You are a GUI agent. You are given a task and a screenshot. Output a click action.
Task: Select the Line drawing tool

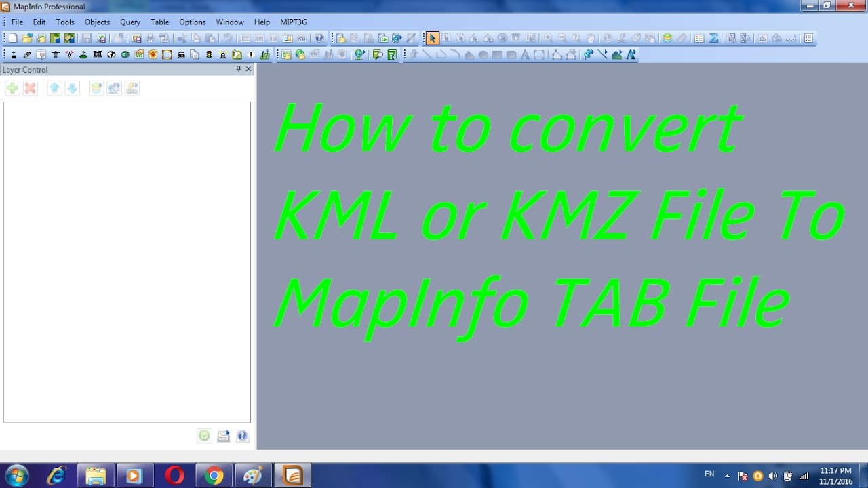[x=427, y=54]
